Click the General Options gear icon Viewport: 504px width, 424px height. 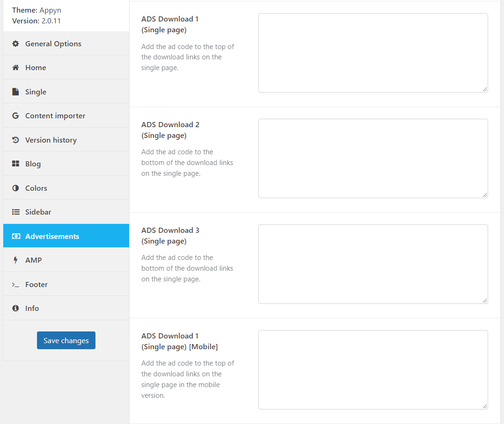pos(15,43)
